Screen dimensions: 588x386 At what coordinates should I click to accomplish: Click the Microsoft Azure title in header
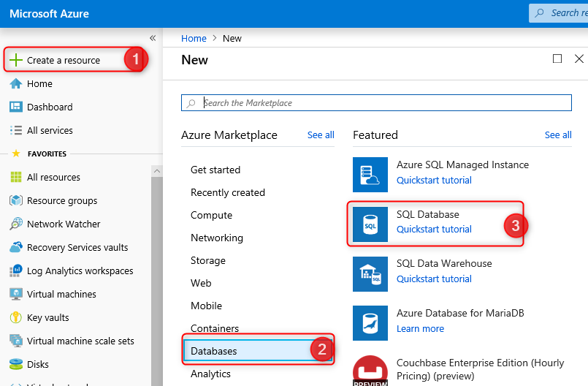(49, 14)
